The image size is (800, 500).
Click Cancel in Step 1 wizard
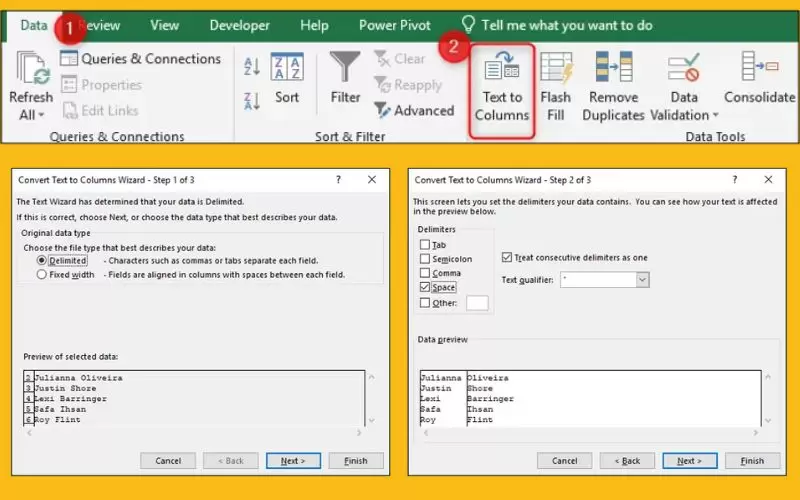click(x=168, y=461)
